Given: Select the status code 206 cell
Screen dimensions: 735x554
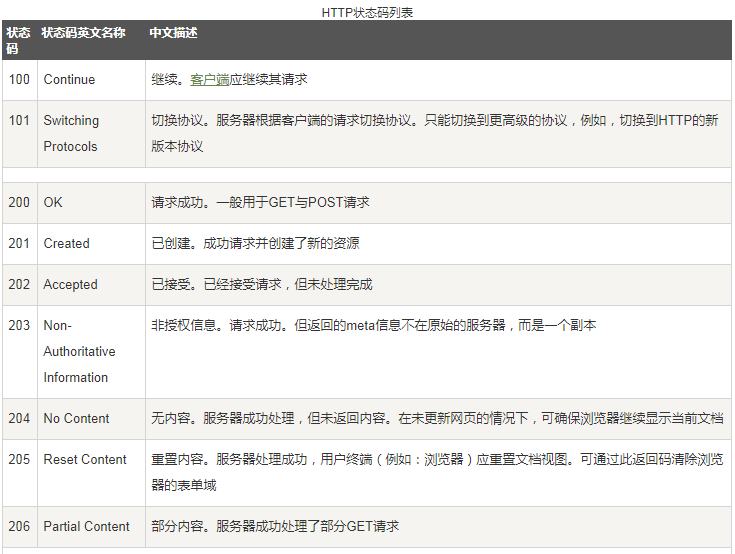Looking at the screenshot, I should coord(20,526).
